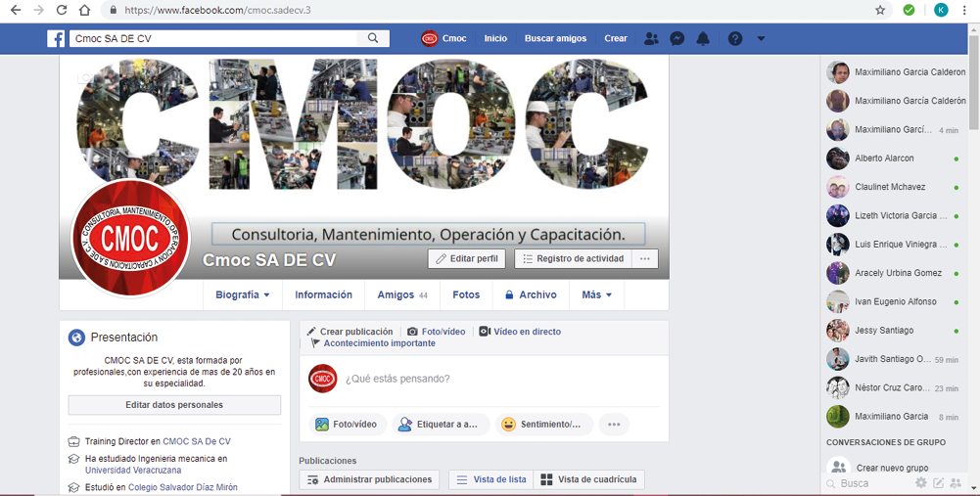Click the search magnifier button
The width and height of the screenshot is (980, 496).
point(373,39)
